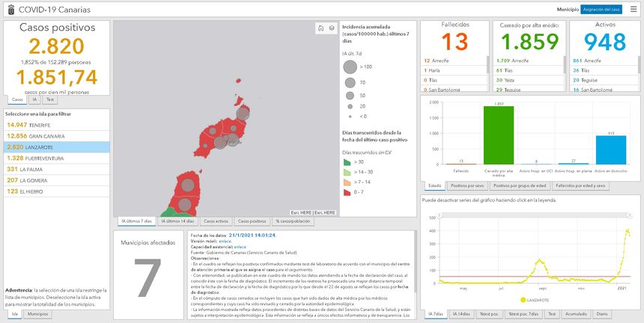Click the map home extent icon
Viewport: 644px width, 323px height.
click(321, 28)
